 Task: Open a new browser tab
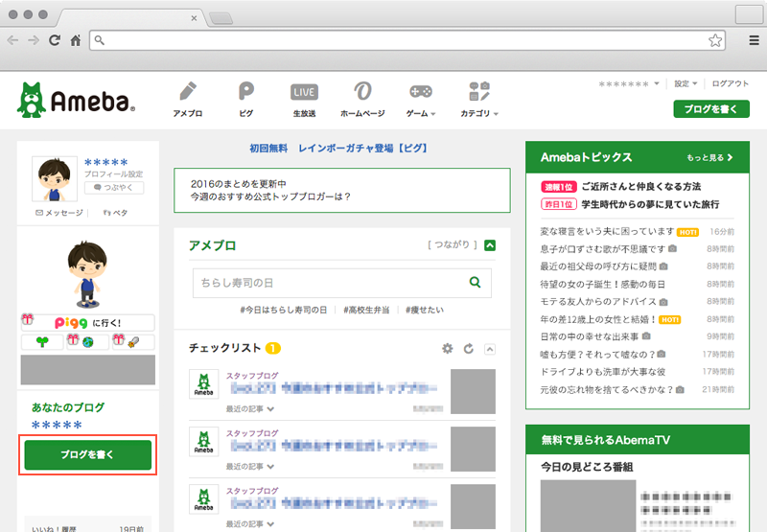(221, 18)
